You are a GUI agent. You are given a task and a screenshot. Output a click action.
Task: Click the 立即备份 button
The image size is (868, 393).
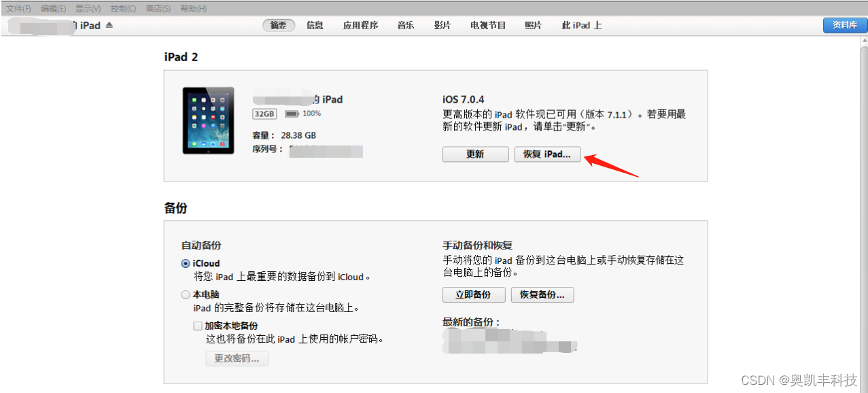click(473, 294)
